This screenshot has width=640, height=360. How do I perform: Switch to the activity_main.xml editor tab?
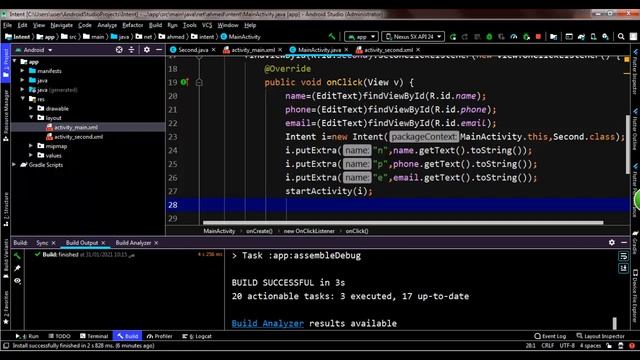253,50
